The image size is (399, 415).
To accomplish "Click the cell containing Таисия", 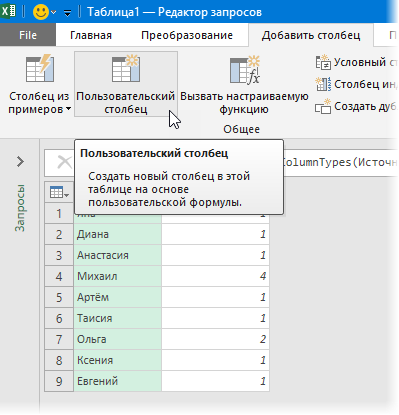I will [118, 318].
